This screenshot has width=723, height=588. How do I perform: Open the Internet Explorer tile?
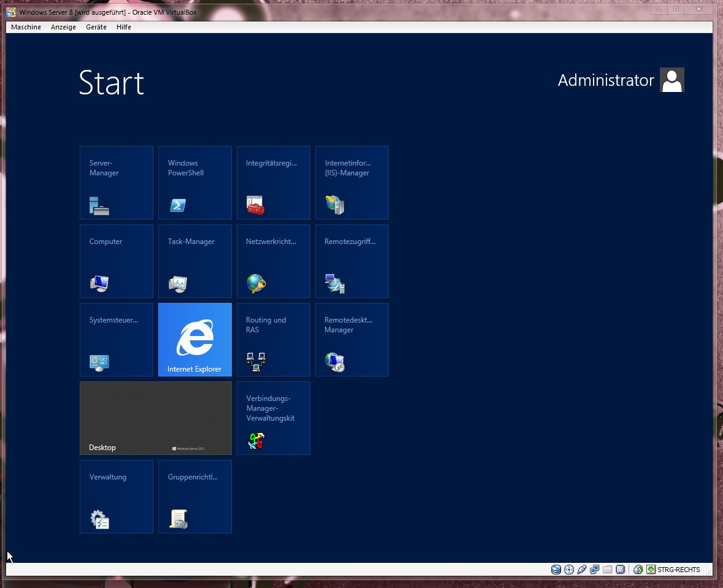click(x=195, y=340)
